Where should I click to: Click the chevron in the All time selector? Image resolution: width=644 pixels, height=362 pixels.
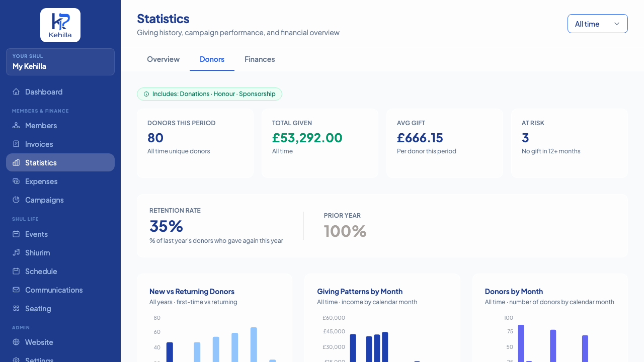coord(617,24)
